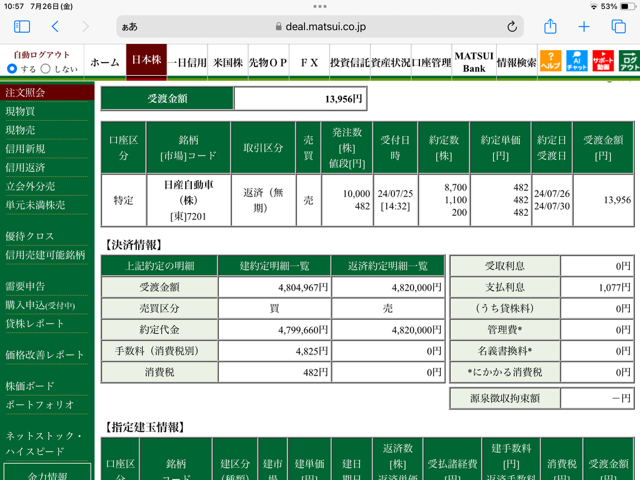
Task: Click the 【指定建玉情報】 section heading
Action: [x=144, y=427]
